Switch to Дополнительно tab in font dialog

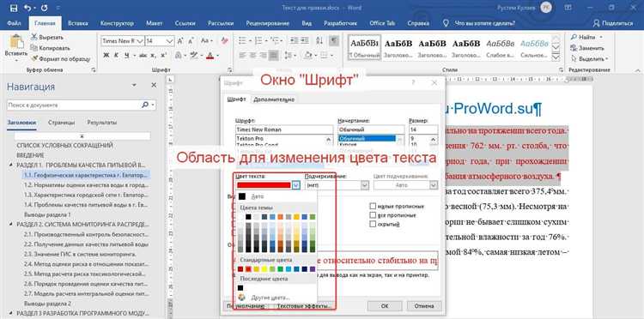point(274,99)
